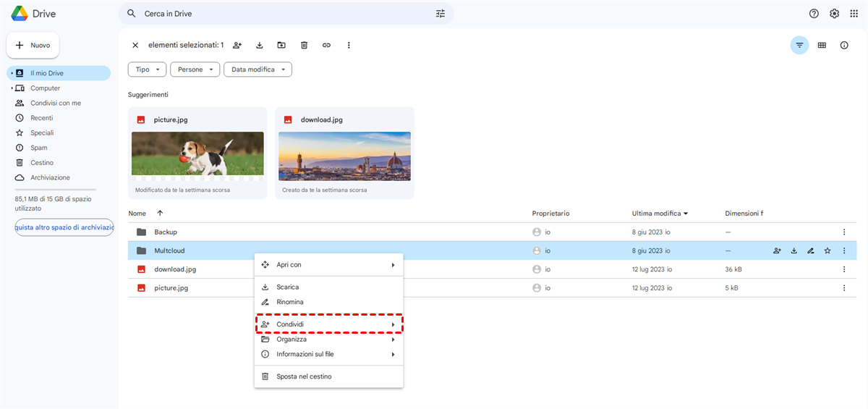This screenshot has width=868, height=409.
Task: Open Spam in the sidebar
Action: point(39,148)
